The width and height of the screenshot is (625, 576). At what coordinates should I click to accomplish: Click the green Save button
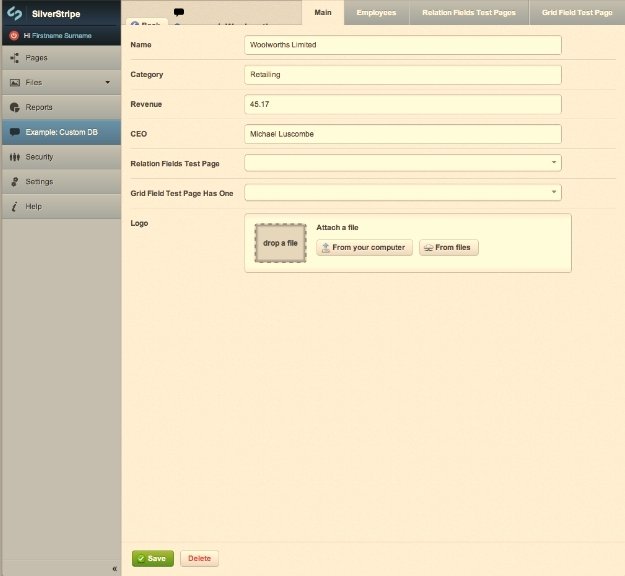(153, 558)
